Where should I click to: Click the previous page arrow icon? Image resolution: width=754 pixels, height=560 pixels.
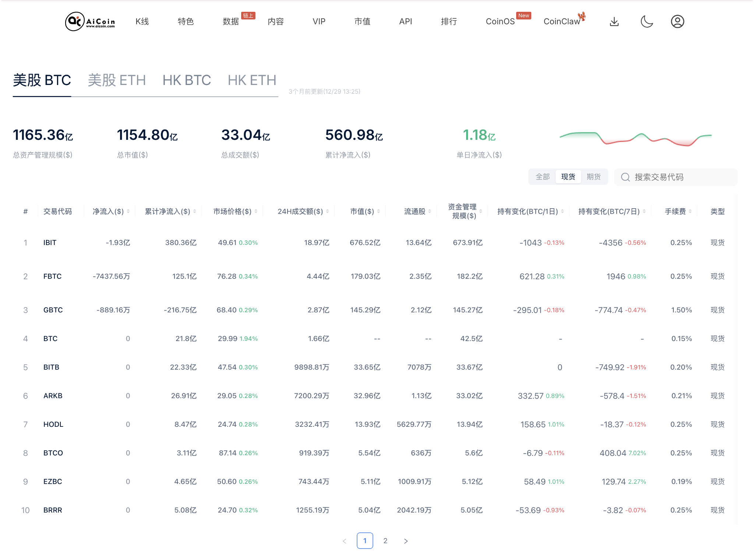[344, 541]
